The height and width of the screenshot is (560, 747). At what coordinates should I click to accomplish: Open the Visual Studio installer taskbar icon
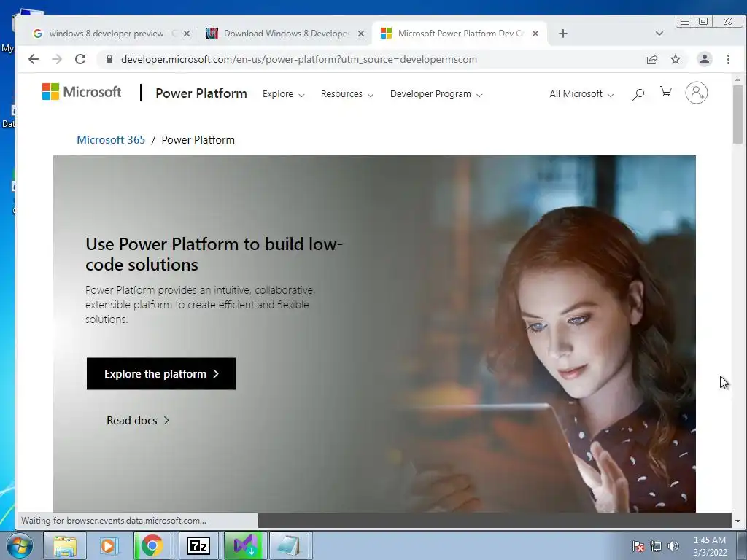244,545
